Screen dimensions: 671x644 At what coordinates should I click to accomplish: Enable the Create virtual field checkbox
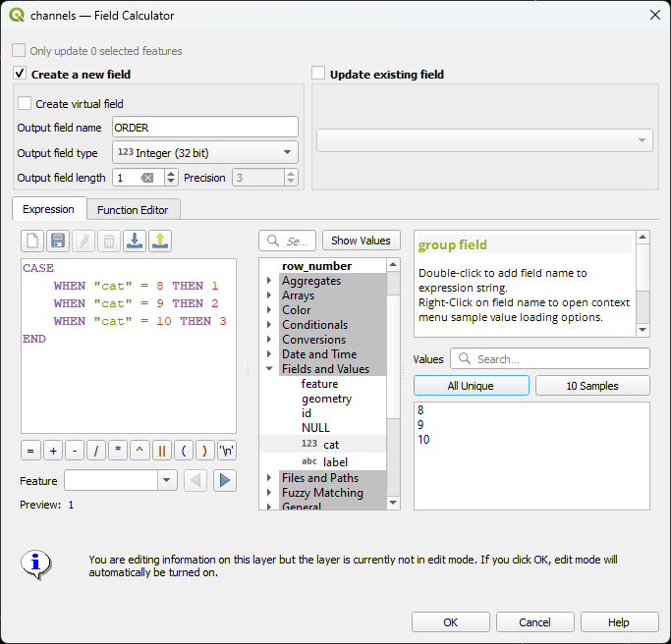(25, 104)
